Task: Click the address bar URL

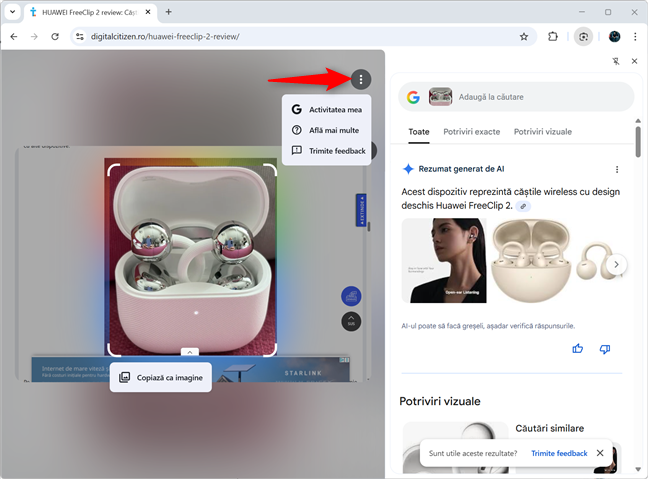Action: pos(165,36)
